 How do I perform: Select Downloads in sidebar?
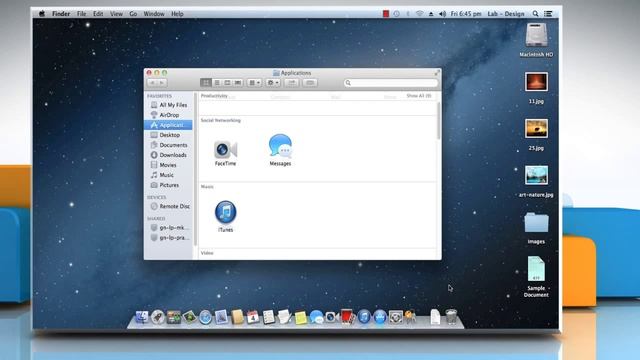click(169, 155)
